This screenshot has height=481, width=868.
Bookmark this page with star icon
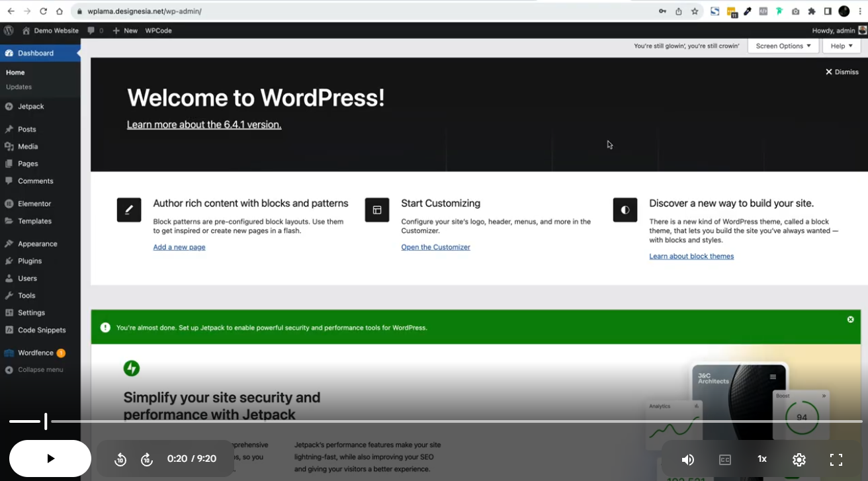coord(695,11)
